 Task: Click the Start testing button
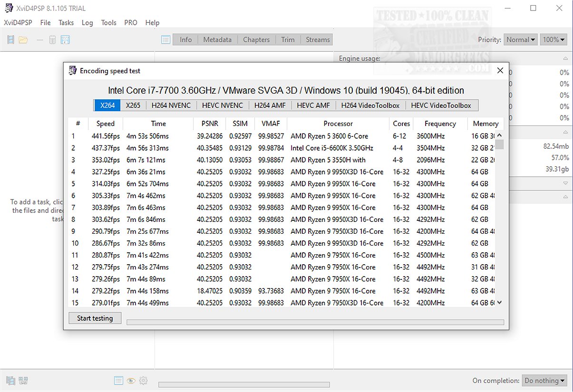[95, 318]
